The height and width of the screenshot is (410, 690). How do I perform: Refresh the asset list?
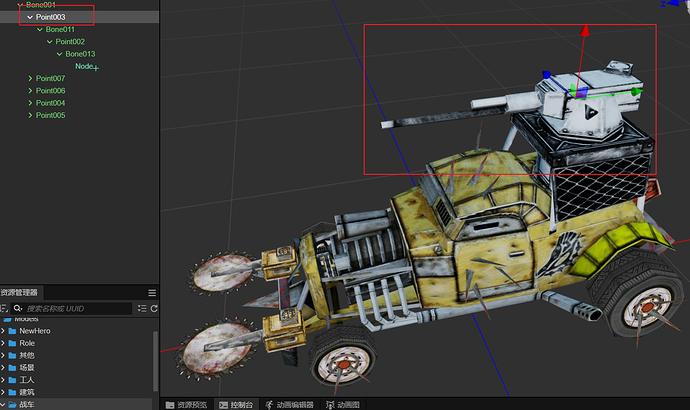pos(154,308)
